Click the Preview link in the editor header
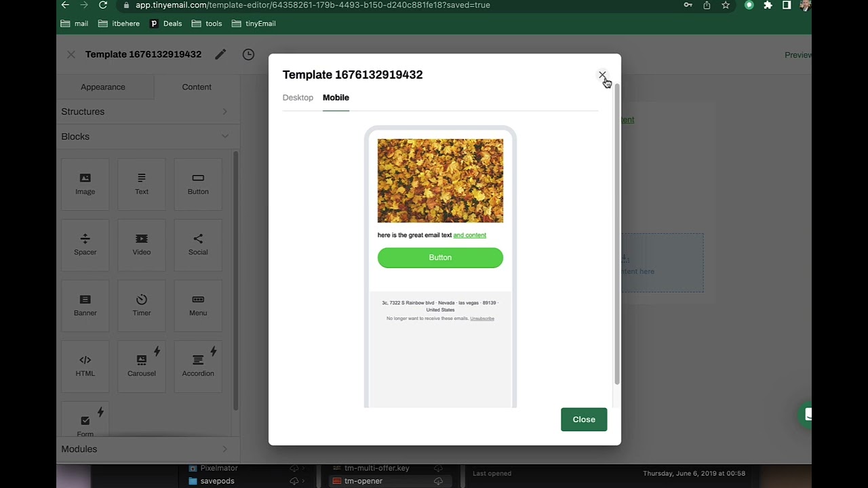This screenshot has width=868, height=488. click(798, 55)
